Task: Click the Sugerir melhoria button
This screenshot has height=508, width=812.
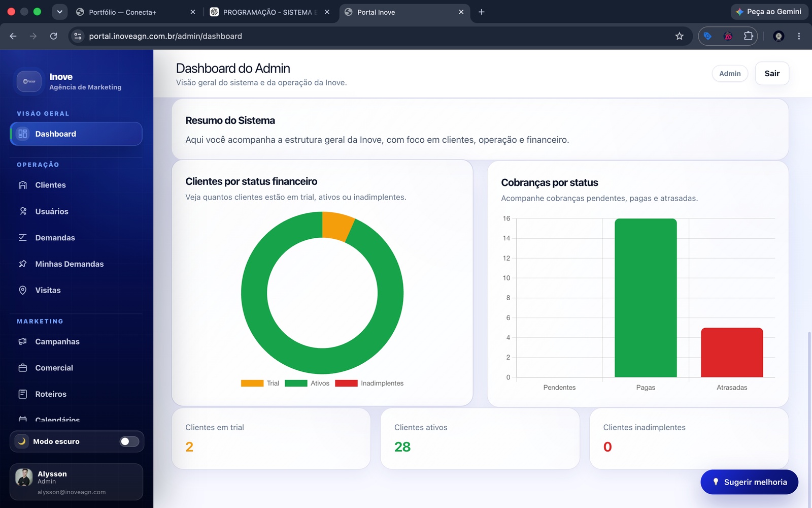Action: click(x=749, y=482)
